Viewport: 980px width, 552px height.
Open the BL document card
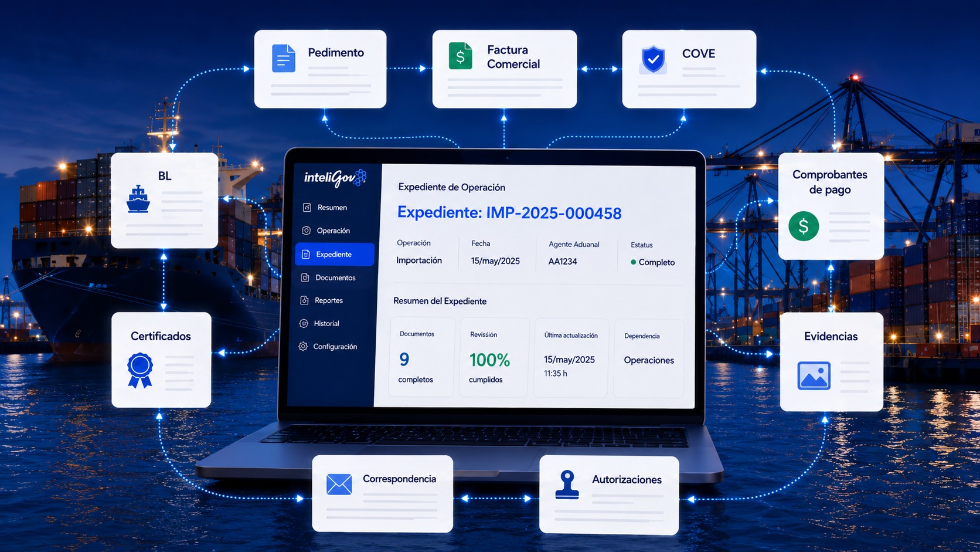pyautogui.click(x=165, y=201)
